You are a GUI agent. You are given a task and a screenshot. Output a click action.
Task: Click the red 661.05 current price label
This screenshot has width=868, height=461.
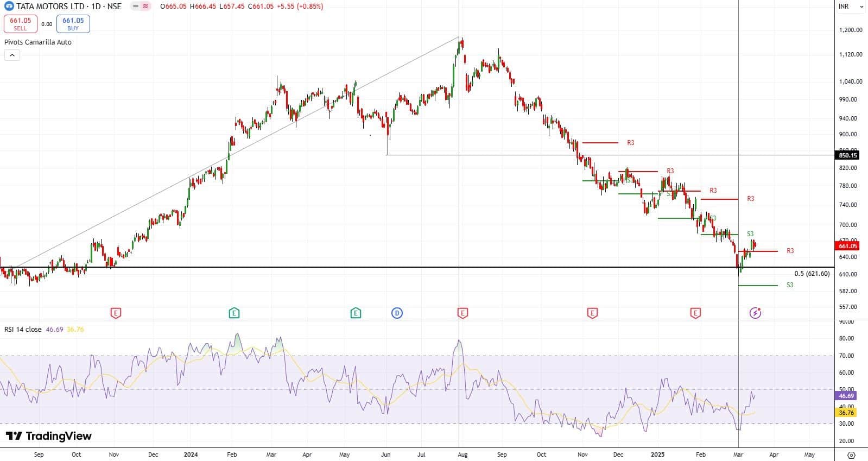[847, 246]
